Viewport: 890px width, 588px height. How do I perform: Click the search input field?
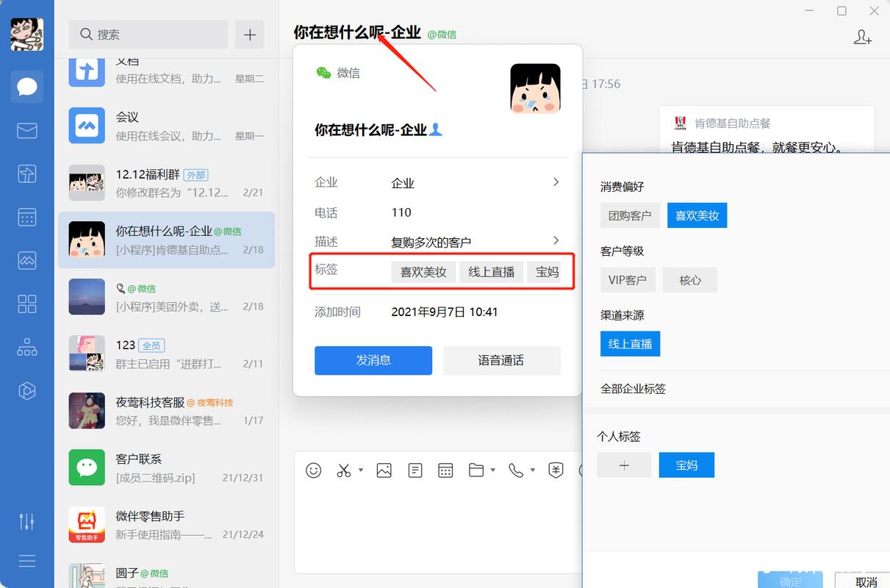click(148, 35)
